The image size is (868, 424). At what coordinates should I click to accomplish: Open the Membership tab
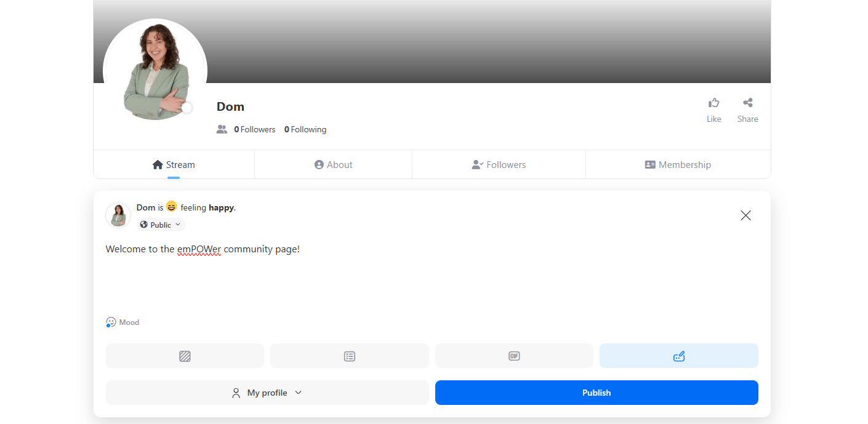[678, 164]
